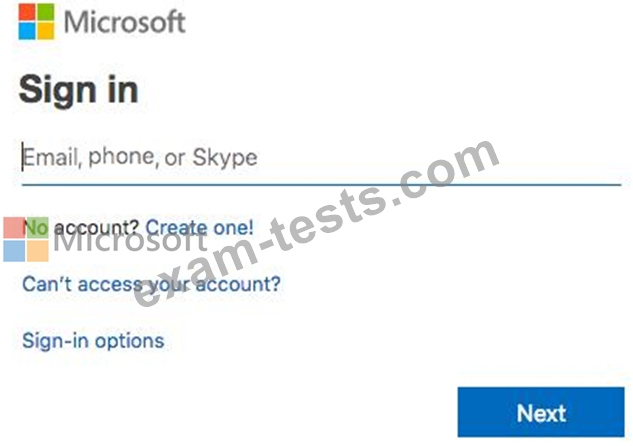Click the diagonal exam-tests.com watermark text
633x446 pixels.
coord(316,223)
